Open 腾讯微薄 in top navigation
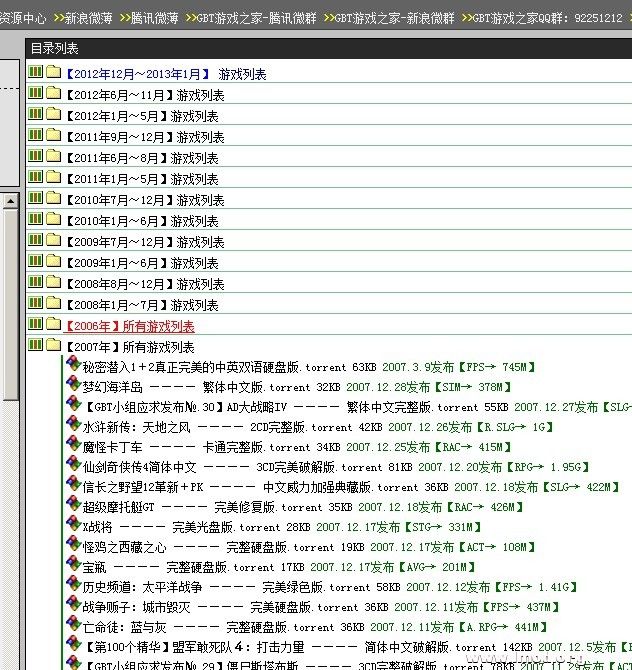This screenshot has height=670, width=632. pos(158,18)
